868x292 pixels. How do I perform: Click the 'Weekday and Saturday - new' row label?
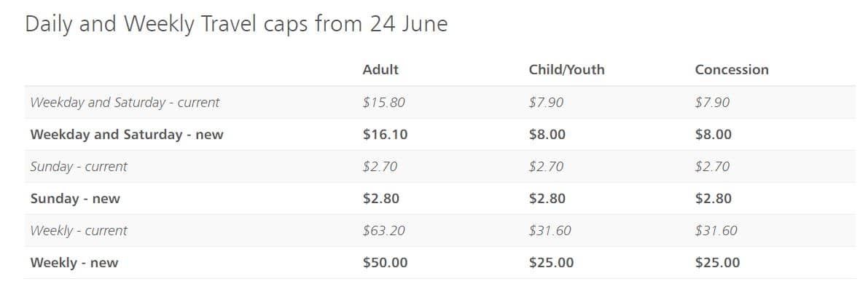[127, 135]
